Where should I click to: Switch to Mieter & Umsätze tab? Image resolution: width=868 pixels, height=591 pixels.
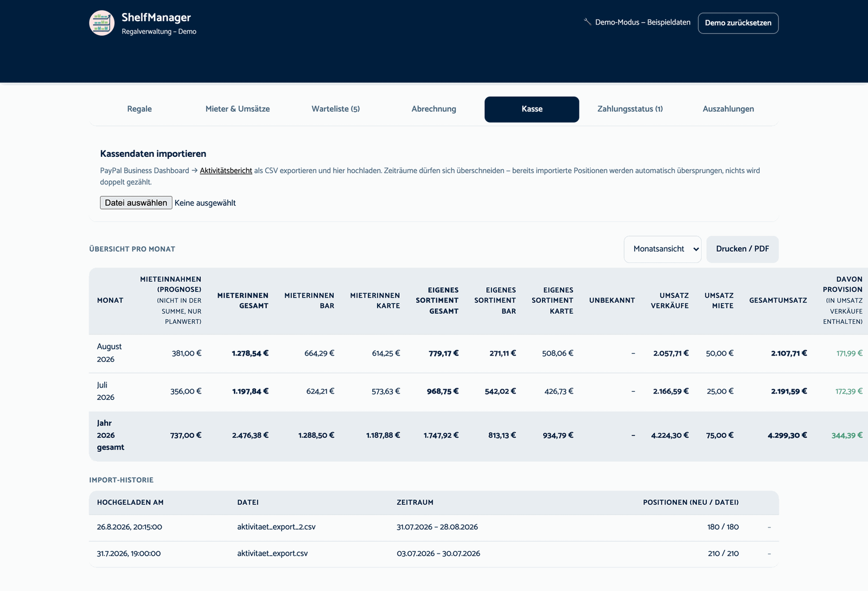[238, 109]
